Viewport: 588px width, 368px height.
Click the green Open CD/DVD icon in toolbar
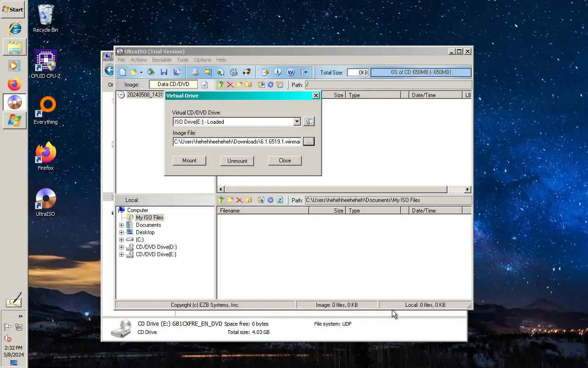coord(151,72)
